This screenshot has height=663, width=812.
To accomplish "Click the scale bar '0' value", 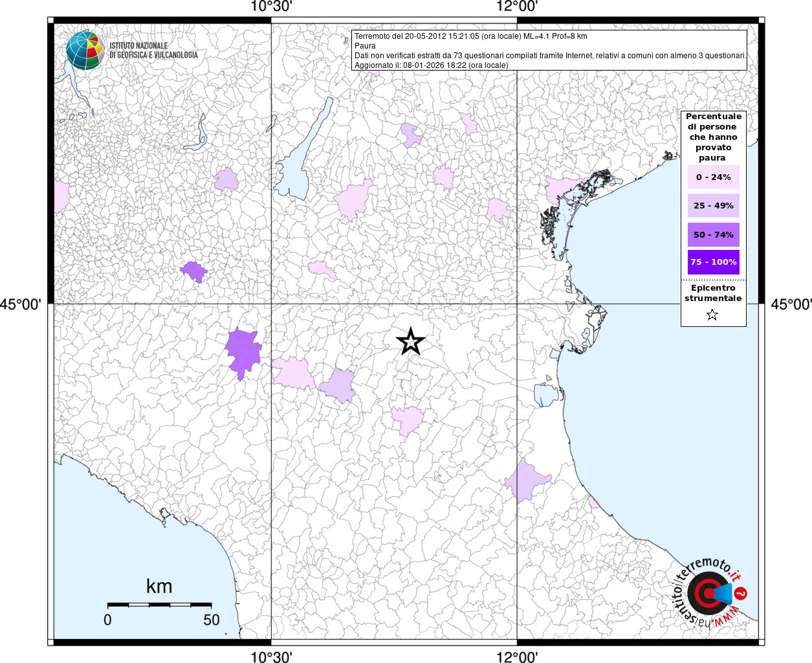I will point(107,620).
